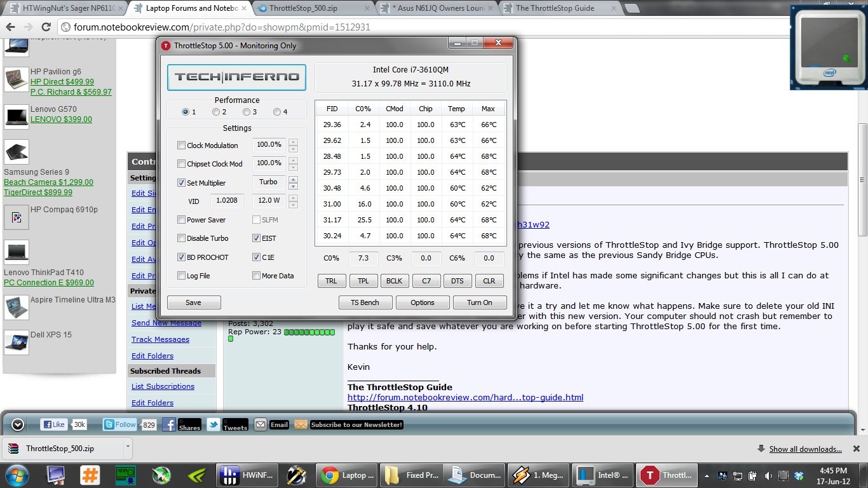Click the Dell XPS 15 thumbnail
The height and width of the screenshot is (488, 868).
(16, 342)
